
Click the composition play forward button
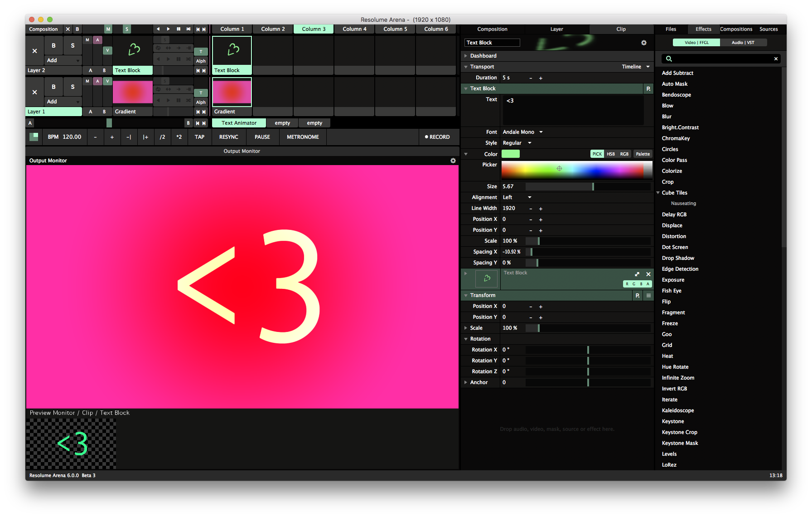(x=168, y=29)
